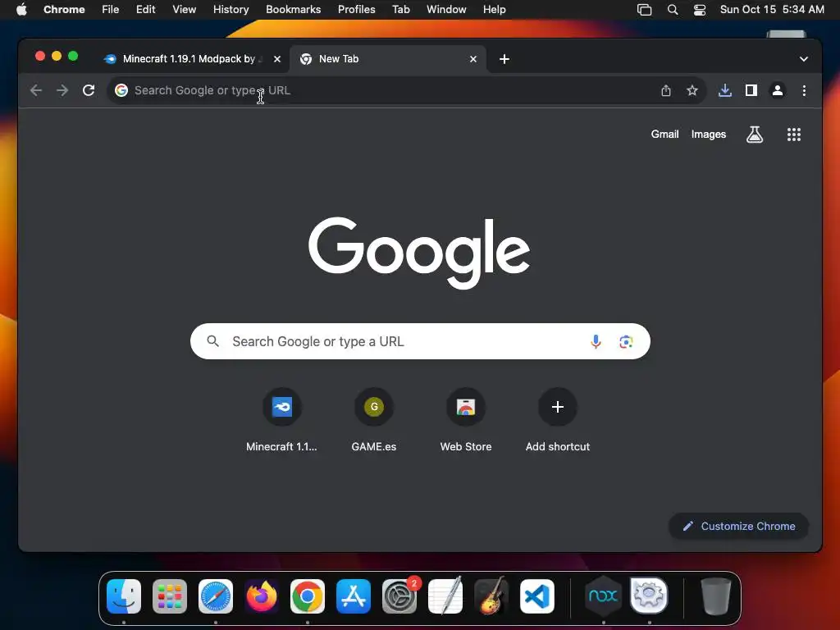Image resolution: width=840 pixels, height=630 pixels.
Task: Go back with the browser back arrow
Action: (x=36, y=90)
